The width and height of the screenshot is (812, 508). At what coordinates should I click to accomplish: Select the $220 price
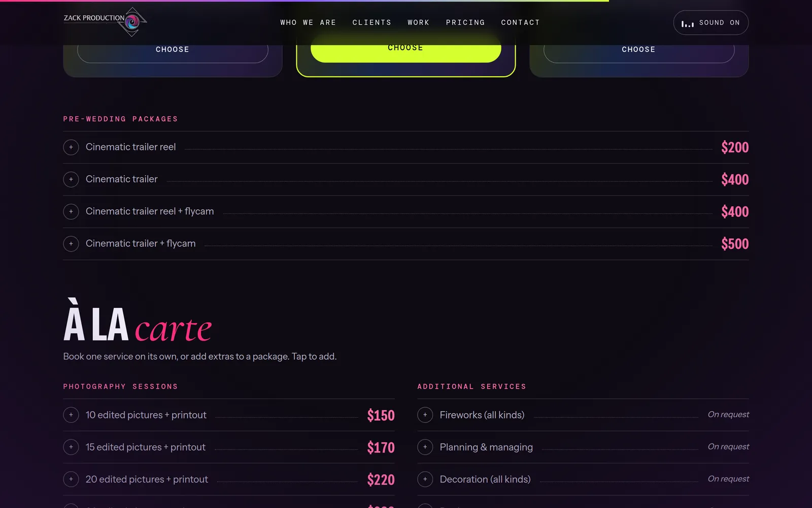pyautogui.click(x=381, y=480)
